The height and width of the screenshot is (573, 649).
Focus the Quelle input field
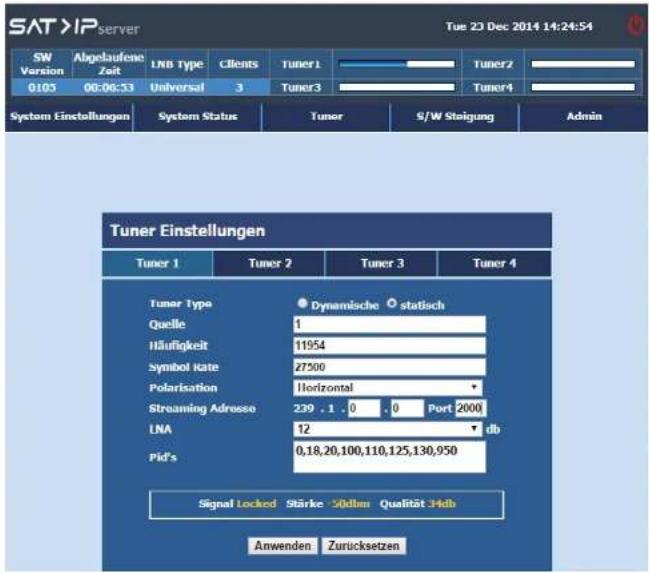(389, 324)
